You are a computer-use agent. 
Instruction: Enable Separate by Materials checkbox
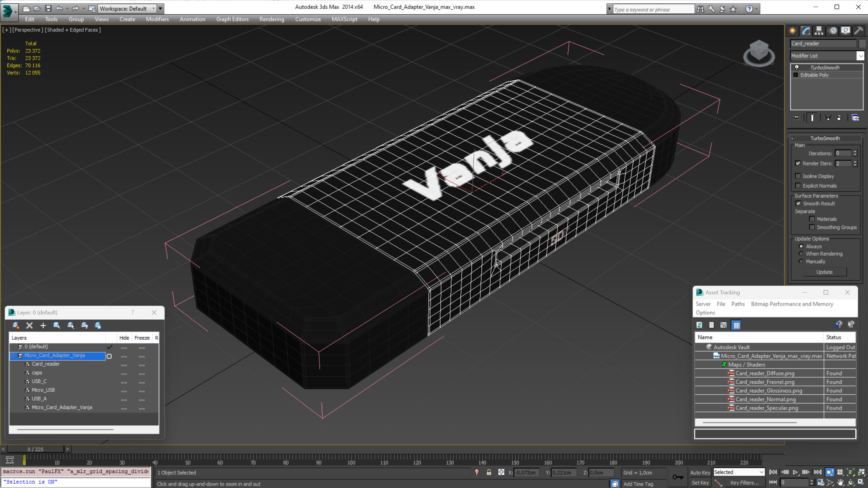tap(812, 219)
